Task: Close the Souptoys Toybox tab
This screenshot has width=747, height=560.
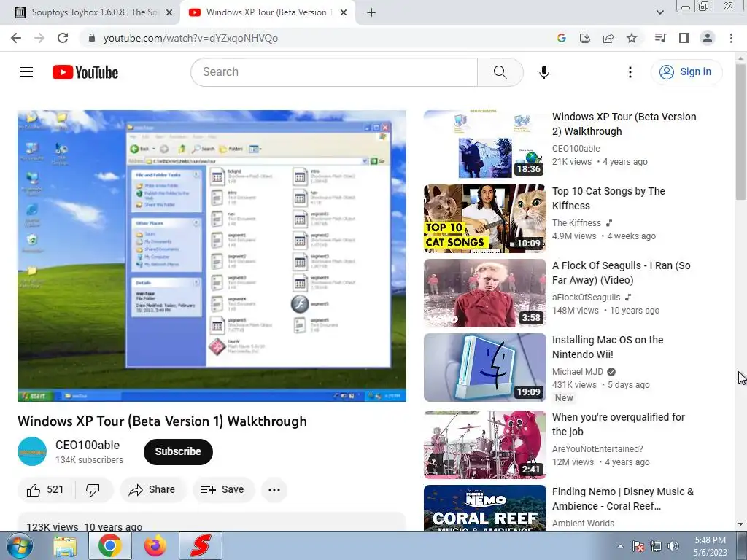Action: pos(169,12)
